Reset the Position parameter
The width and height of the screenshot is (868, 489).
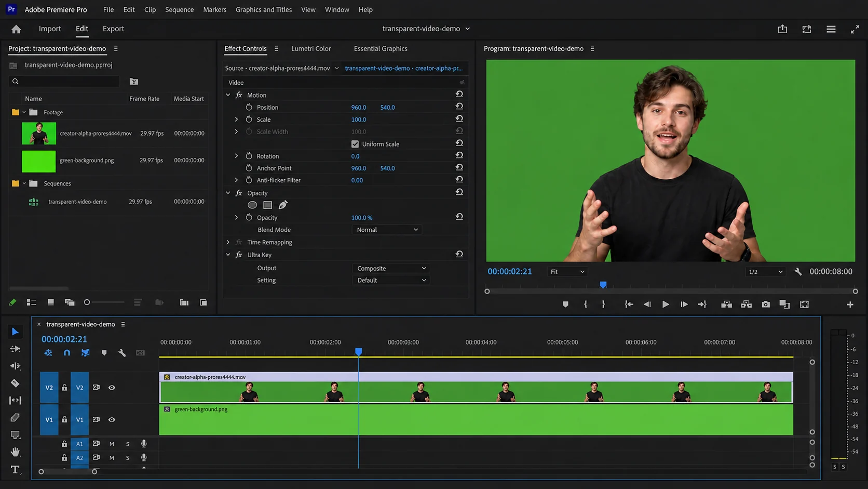(x=459, y=107)
